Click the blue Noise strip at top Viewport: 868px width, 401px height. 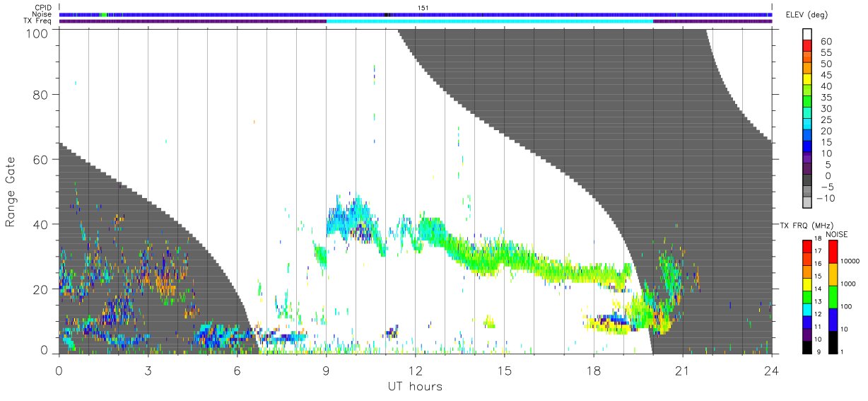[416, 14]
